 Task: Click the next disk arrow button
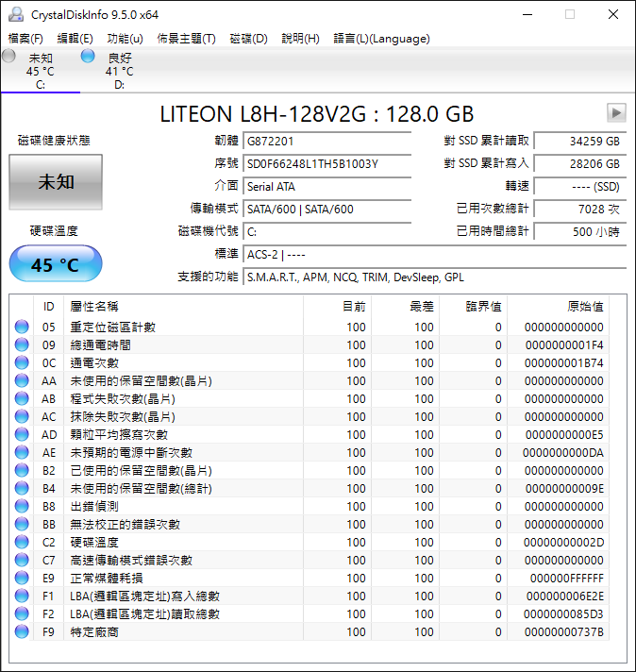(616, 113)
